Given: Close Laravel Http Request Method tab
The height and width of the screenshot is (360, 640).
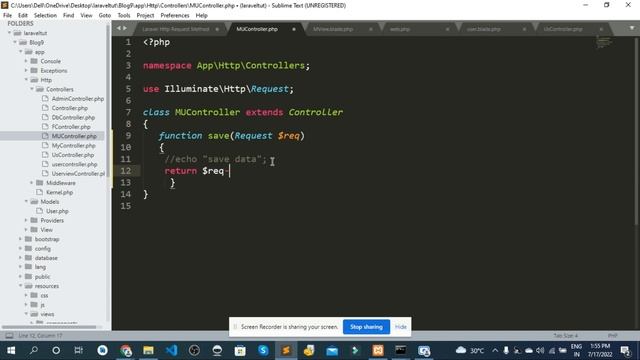Looking at the screenshot, I should tap(217, 29).
